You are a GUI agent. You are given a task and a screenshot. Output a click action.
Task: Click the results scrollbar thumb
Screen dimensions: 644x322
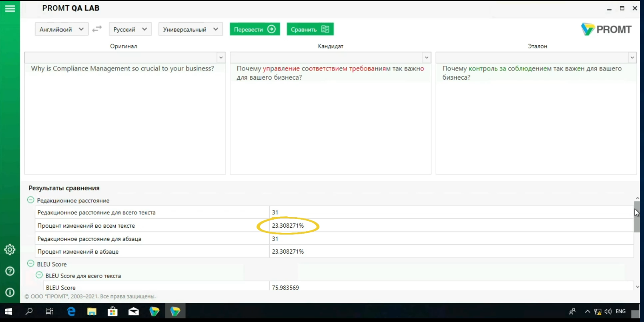click(x=637, y=217)
